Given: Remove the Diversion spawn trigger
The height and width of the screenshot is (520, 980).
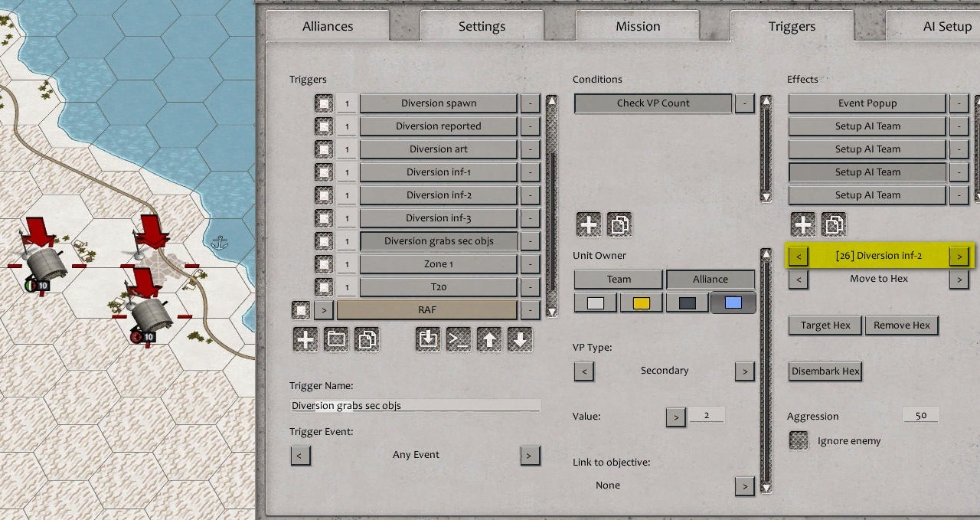Looking at the screenshot, I should (x=530, y=103).
